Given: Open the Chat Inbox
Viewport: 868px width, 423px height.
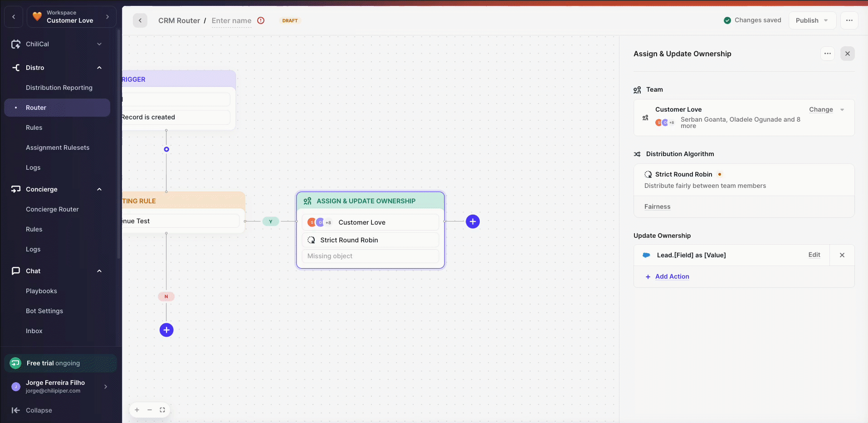Looking at the screenshot, I should [x=34, y=331].
